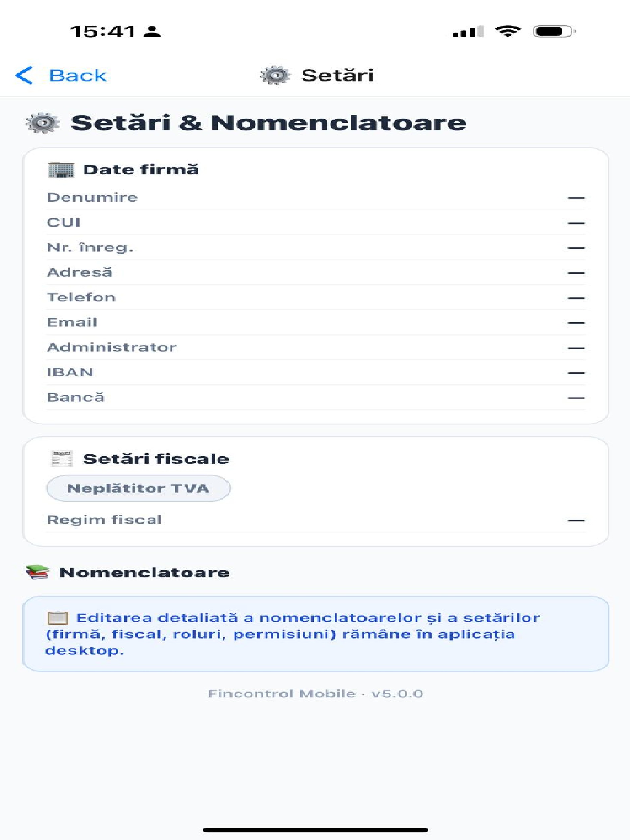The height and width of the screenshot is (840, 630).
Task: Select the CUI row
Action: [x=315, y=223]
